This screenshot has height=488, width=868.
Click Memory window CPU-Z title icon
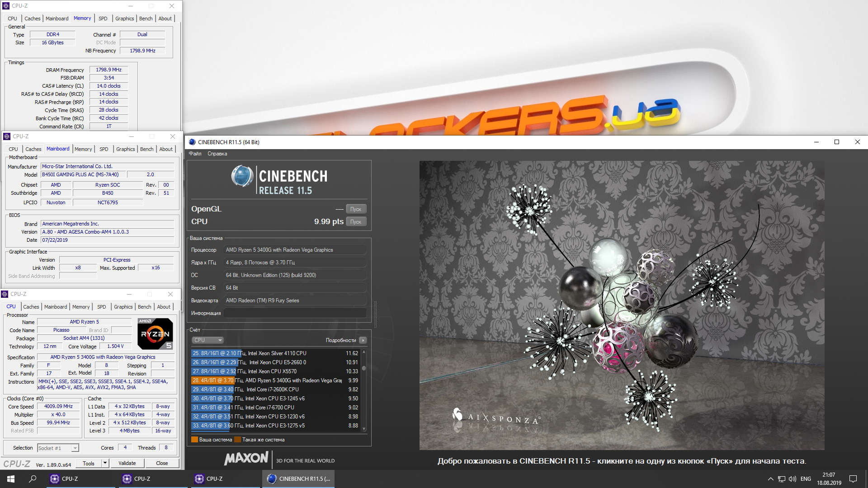point(6,6)
